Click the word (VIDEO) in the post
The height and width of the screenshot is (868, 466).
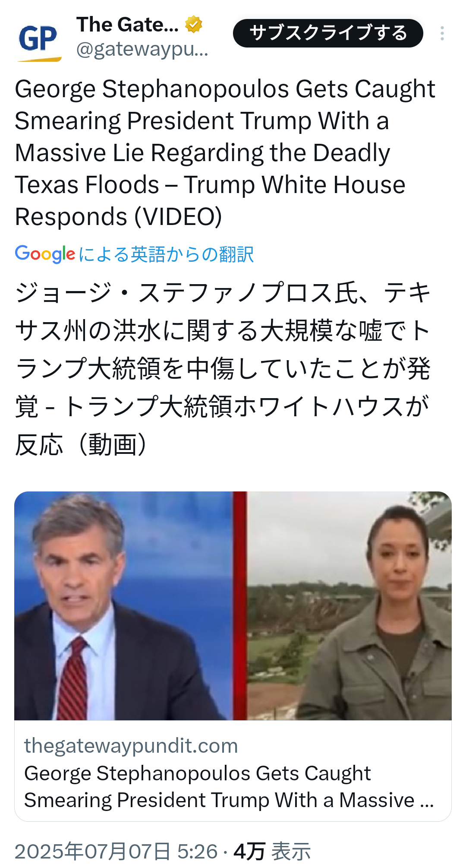click(x=178, y=216)
